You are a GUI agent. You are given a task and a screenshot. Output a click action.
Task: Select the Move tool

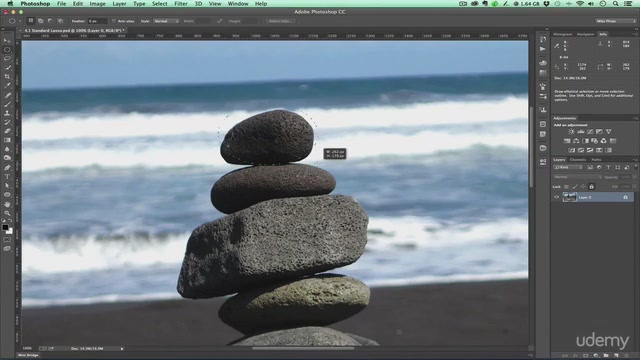(x=7, y=41)
